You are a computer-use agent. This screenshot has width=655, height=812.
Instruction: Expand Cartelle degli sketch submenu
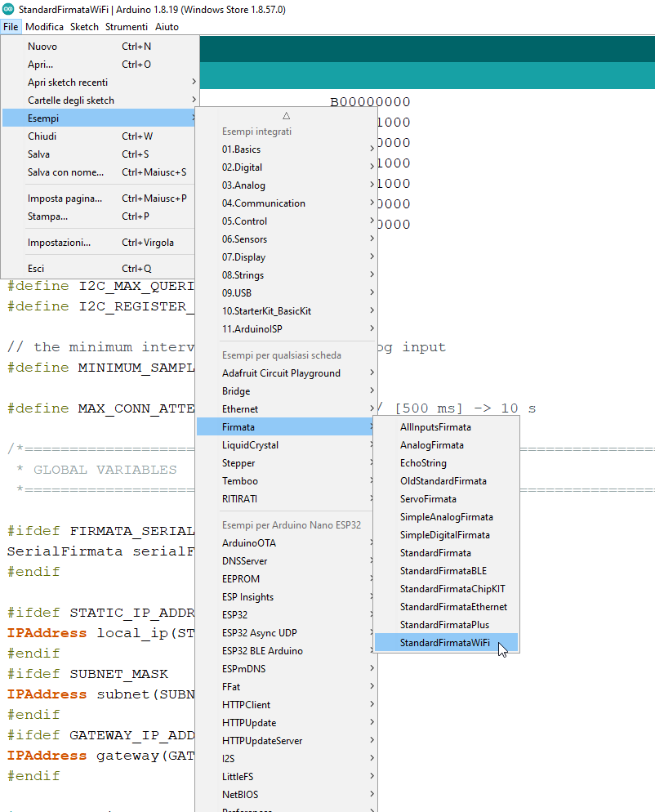tap(98, 100)
